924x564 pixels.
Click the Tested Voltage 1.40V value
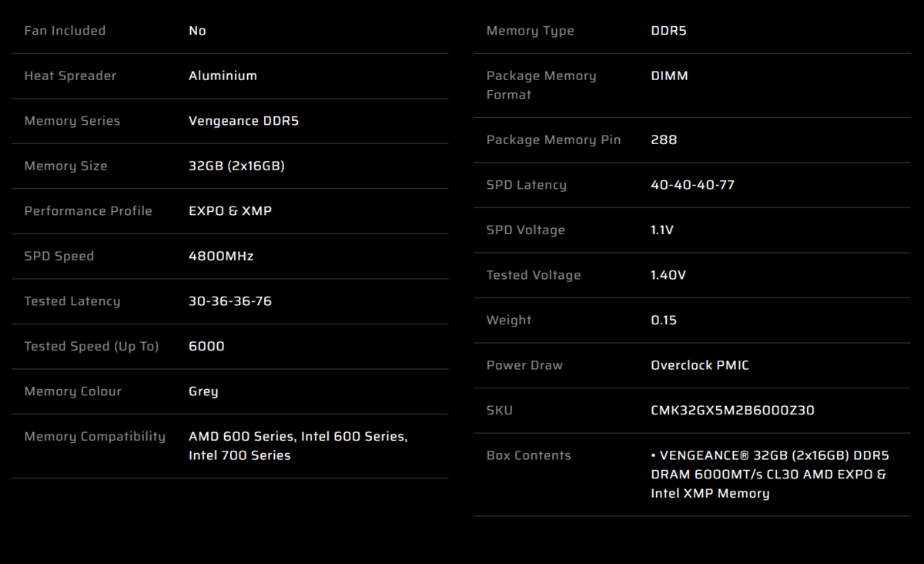coord(668,275)
